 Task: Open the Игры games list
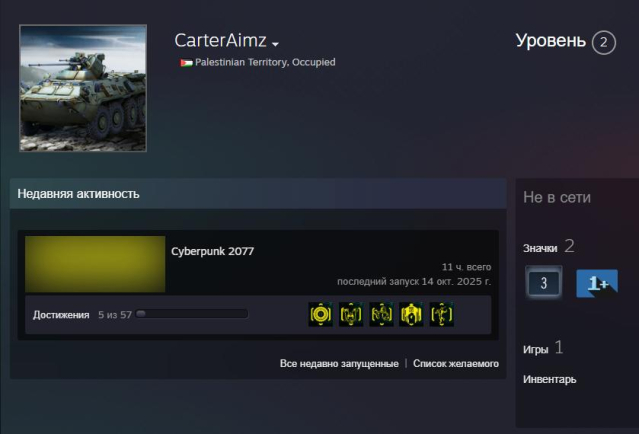[x=535, y=350]
